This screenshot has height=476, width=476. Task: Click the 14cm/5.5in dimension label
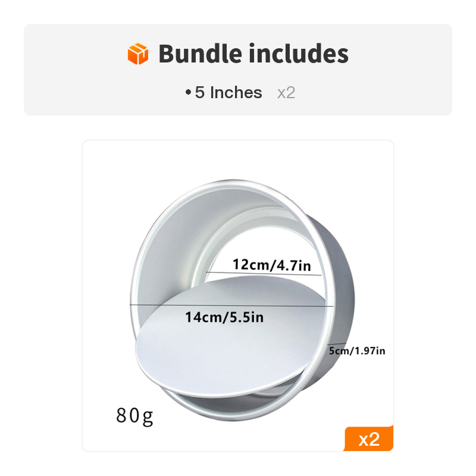[x=224, y=317]
